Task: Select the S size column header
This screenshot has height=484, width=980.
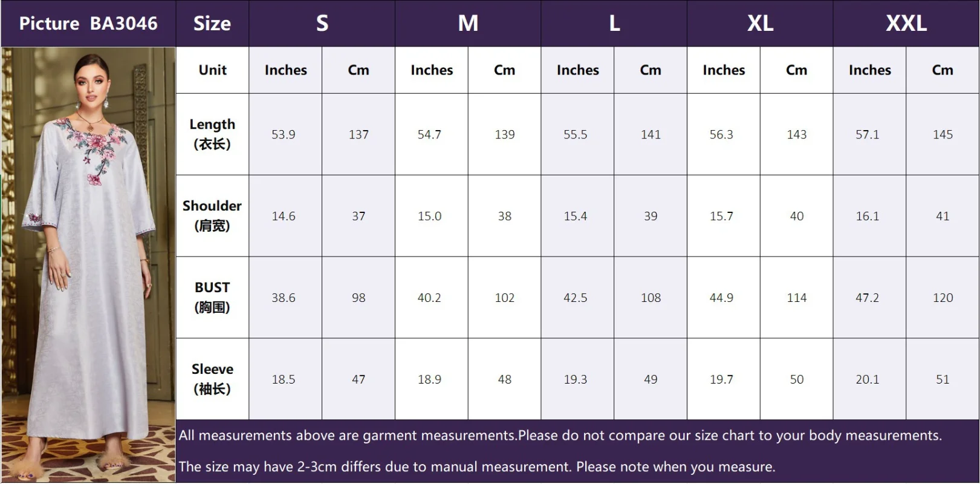Action: point(322,24)
